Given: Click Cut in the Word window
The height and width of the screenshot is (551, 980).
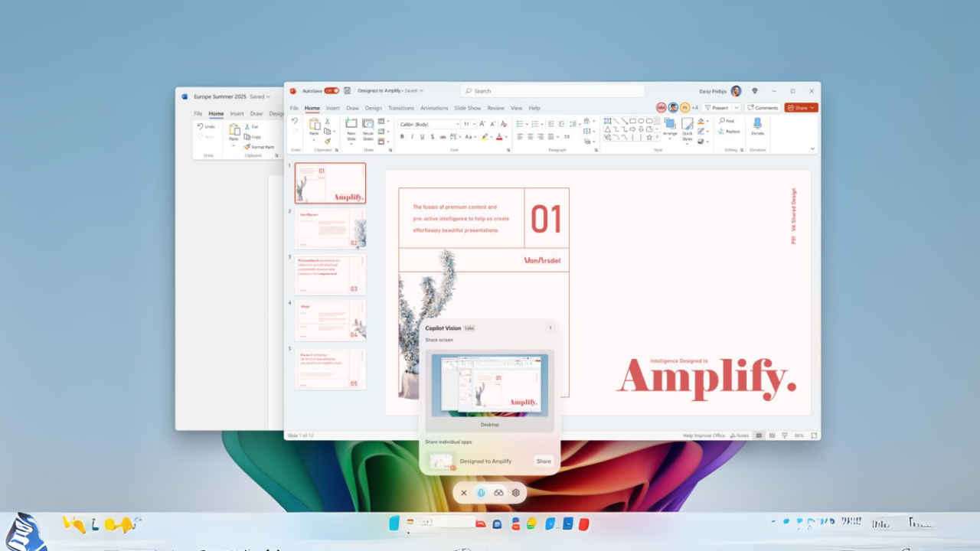Looking at the screenshot, I should (251, 126).
